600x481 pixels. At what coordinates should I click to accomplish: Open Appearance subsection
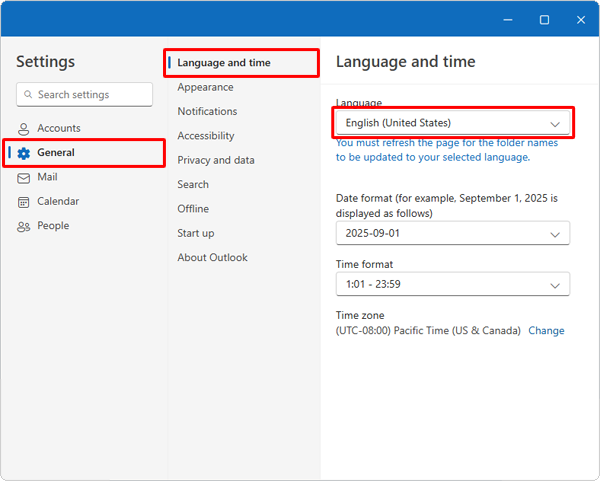coord(205,87)
